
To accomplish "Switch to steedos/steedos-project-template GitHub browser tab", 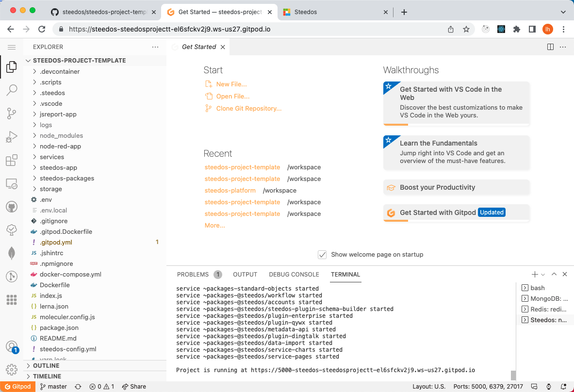I will click(x=104, y=12).
